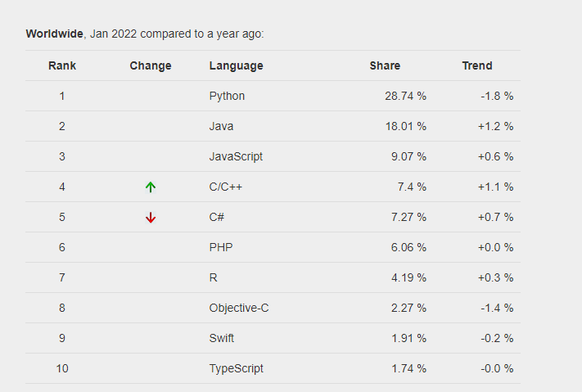The image size is (582, 392).
Task: Click the C/C++ language name
Action: [x=226, y=187]
